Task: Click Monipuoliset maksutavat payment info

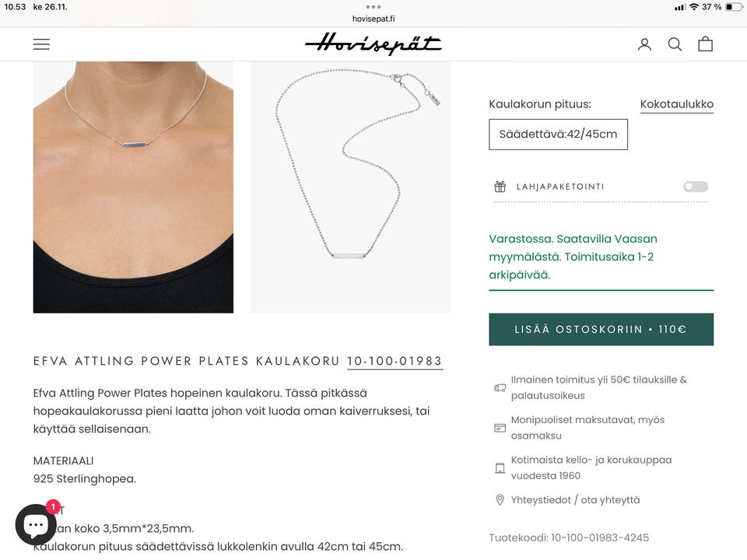Action: click(x=587, y=428)
